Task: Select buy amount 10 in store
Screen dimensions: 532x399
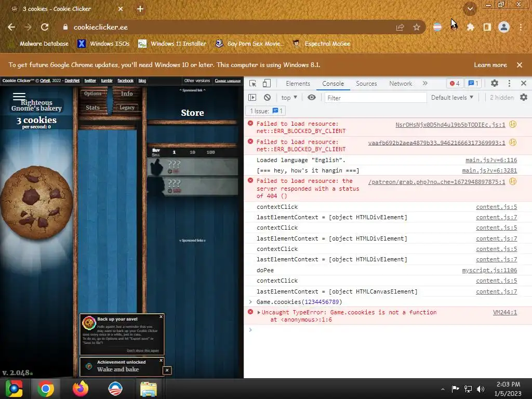Action: [x=192, y=152]
